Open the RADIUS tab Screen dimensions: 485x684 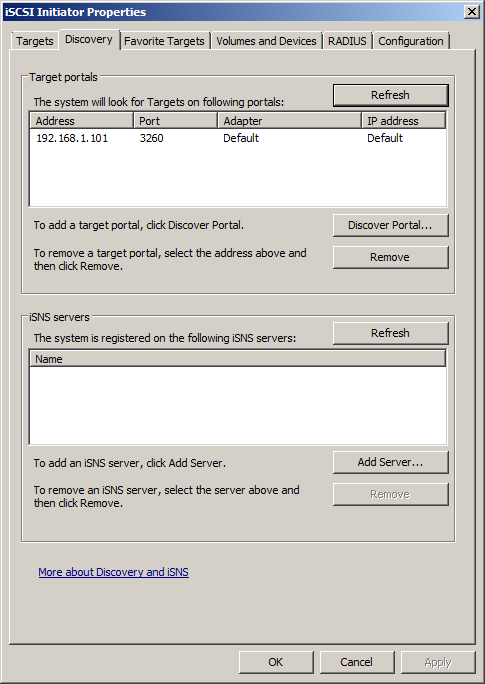(x=347, y=41)
